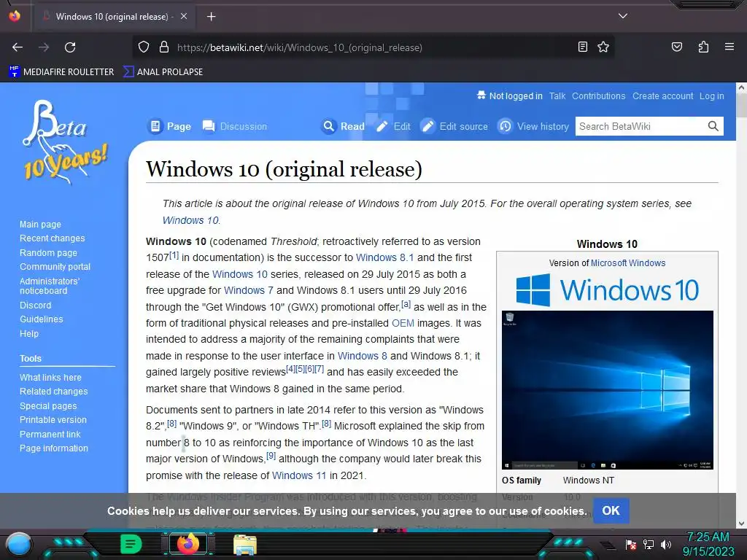This screenshot has height=560, width=747.
Task: Open Guidelines in sidebar
Action: (42, 319)
